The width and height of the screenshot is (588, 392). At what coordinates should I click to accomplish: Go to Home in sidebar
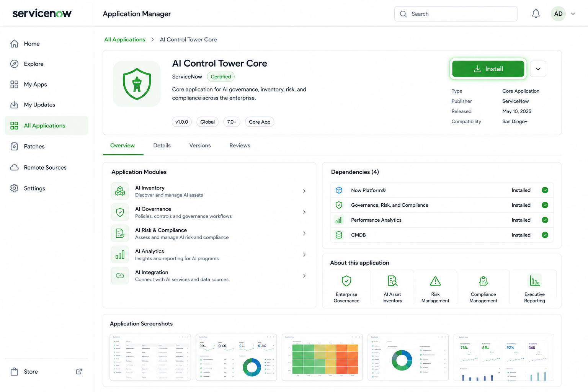point(46,44)
